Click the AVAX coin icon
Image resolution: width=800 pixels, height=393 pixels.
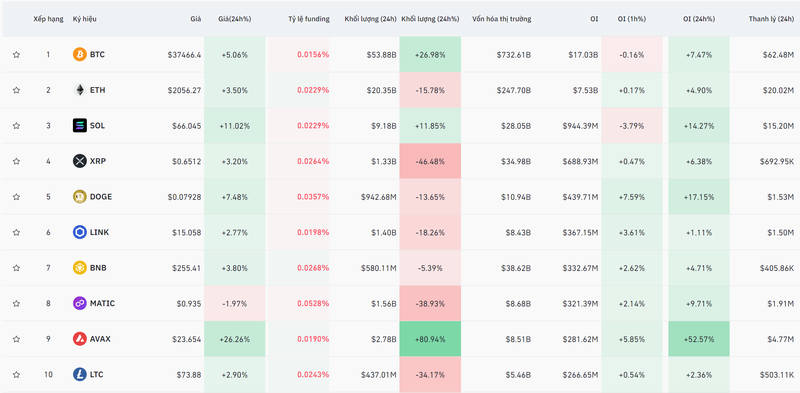80,339
